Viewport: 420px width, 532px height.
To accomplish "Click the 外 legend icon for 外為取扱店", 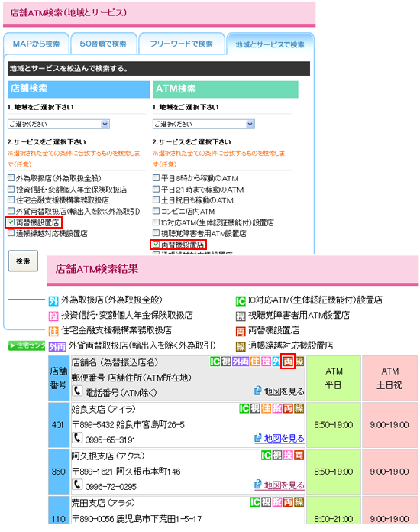I will (53, 300).
